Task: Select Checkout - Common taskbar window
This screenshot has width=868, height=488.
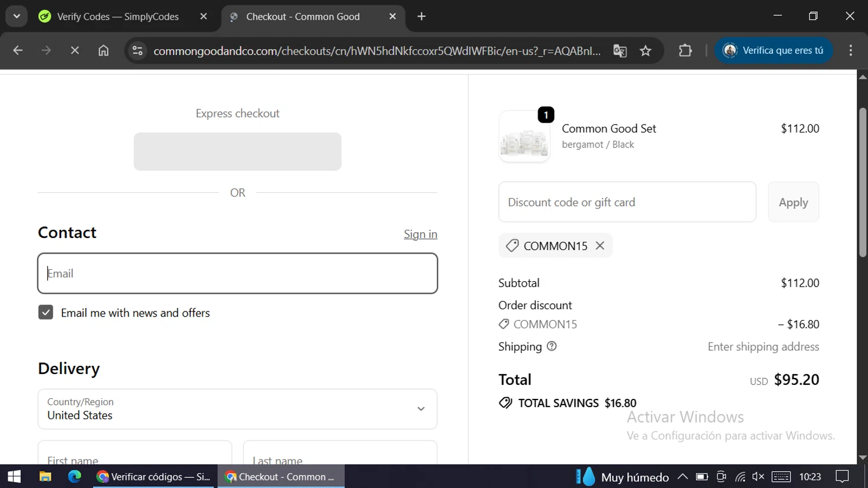Action: [x=281, y=476]
